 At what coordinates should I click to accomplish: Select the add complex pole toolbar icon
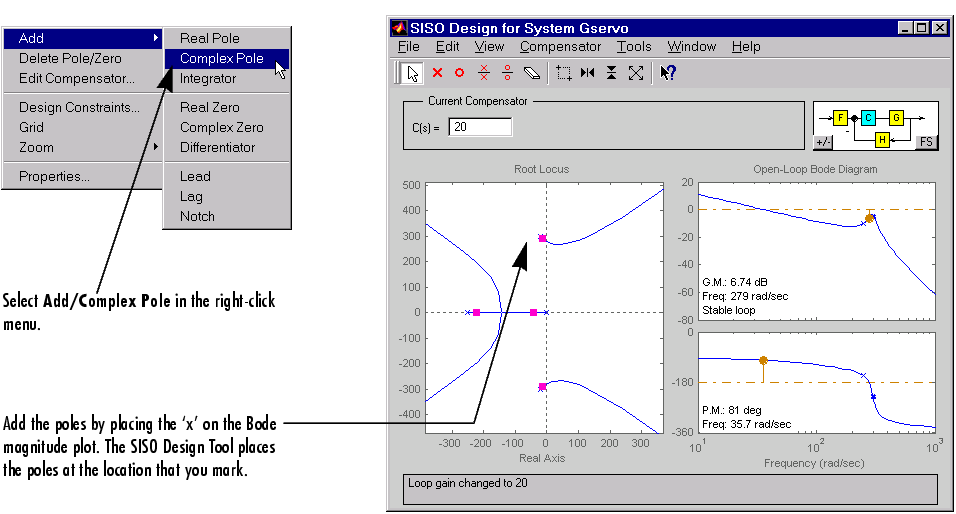click(x=484, y=73)
